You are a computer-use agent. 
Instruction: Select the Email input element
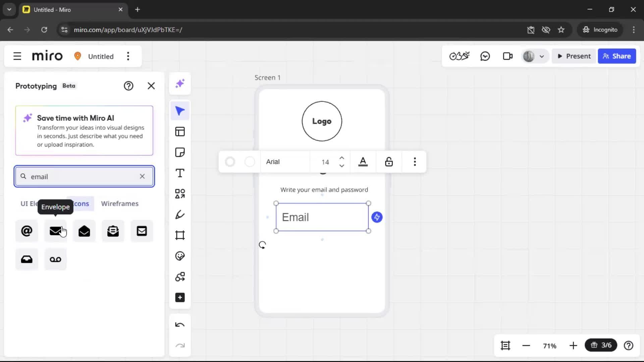(x=322, y=217)
